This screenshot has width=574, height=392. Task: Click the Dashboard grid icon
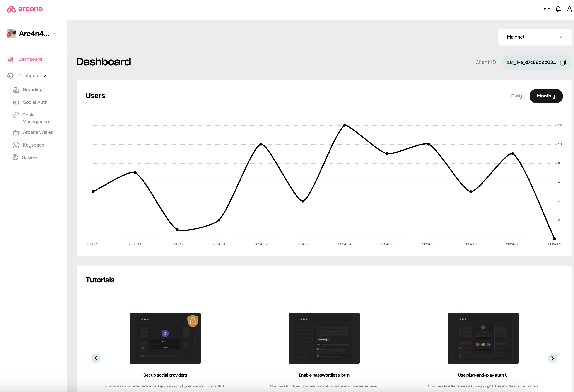(10, 60)
